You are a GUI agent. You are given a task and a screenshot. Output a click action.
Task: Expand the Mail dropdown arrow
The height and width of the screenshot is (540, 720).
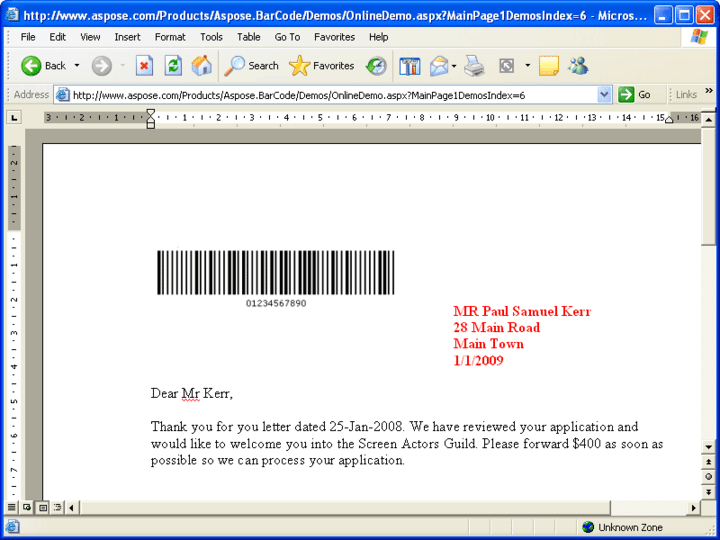[x=454, y=66]
